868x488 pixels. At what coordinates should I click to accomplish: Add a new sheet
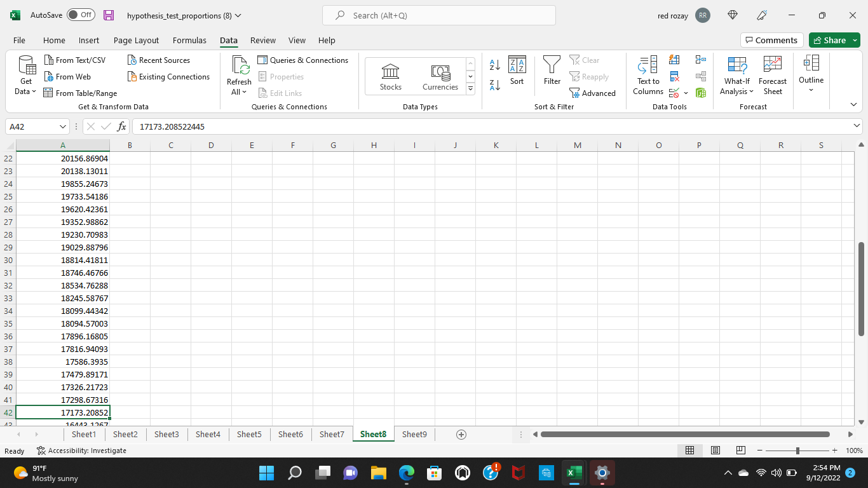click(x=461, y=435)
